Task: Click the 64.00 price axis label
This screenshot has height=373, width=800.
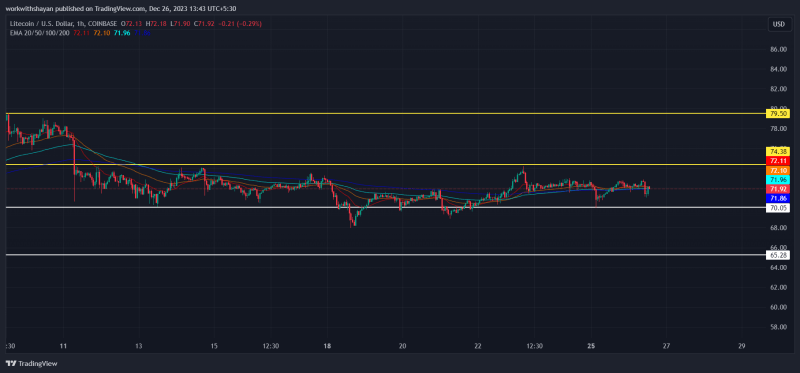Action: pos(778,267)
